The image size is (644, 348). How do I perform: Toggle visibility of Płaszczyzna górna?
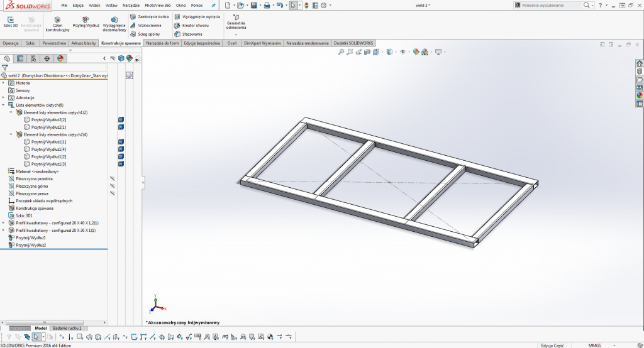(x=112, y=186)
